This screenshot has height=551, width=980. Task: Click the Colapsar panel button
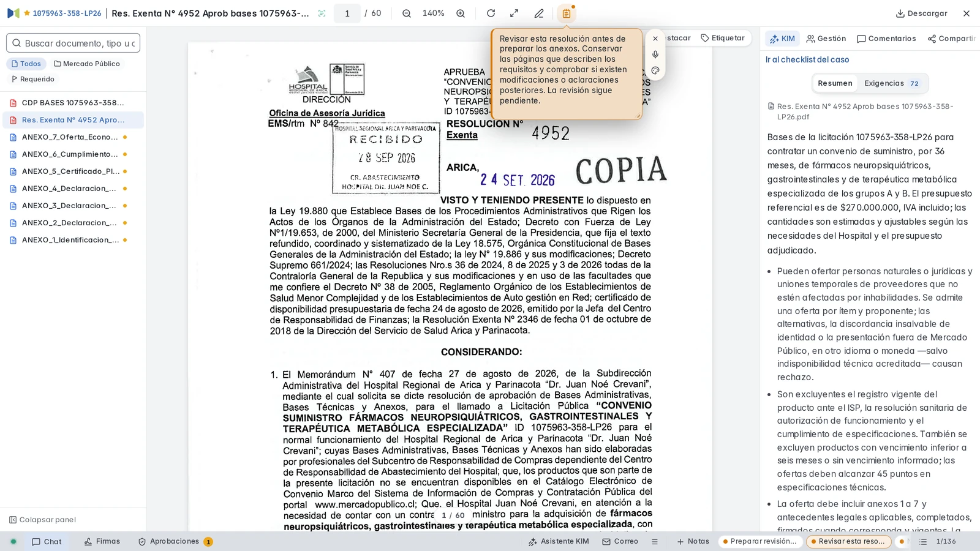pos(42,520)
